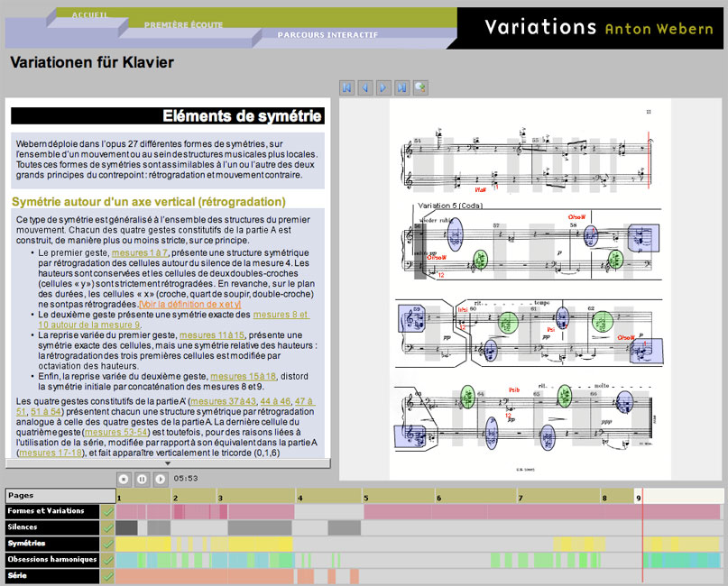Image resolution: width=728 pixels, height=586 pixels.
Task: Click the 05:53 elapsed time readout
Action: pos(186,479)
